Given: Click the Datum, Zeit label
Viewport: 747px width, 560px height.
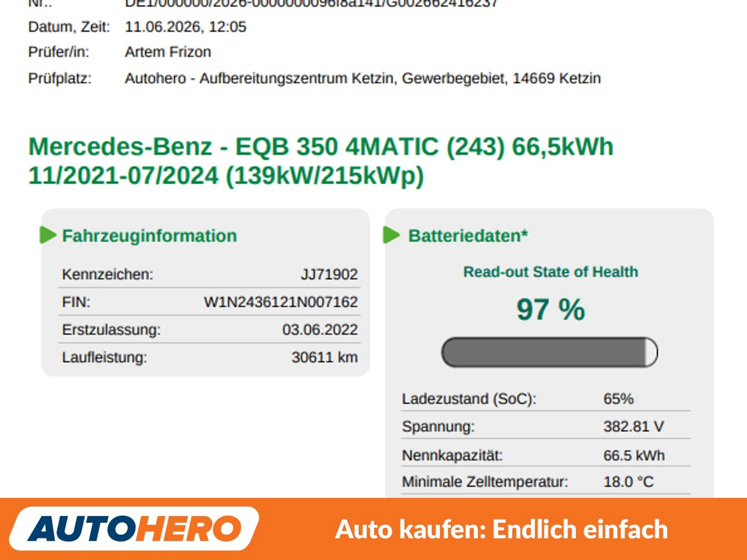Looking at the screenshot, I should point(69,27).
